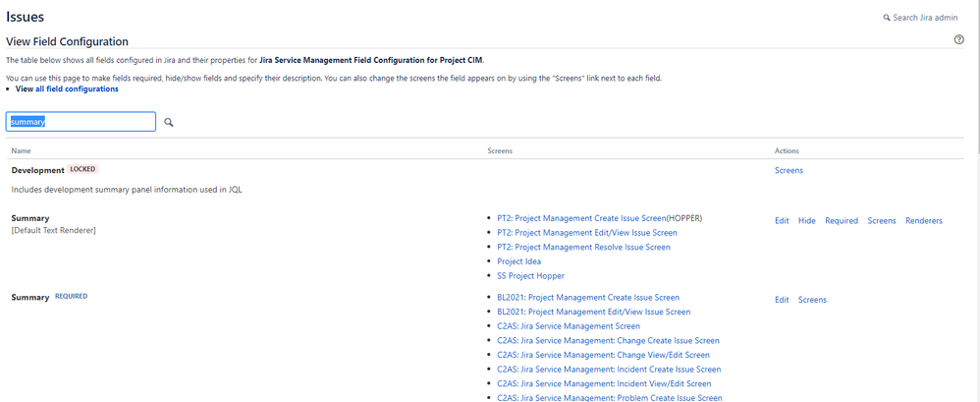Open Screens link for Development field
The width and height of the screenshot is (980, 402).
(x=789, y=170)
